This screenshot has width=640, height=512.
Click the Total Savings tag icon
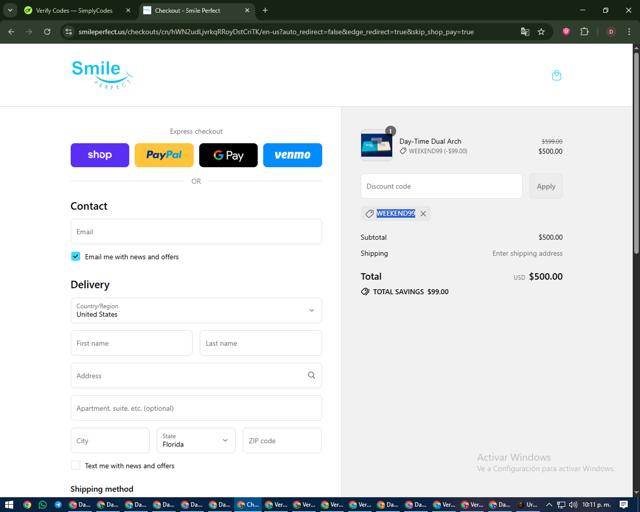point(365,292)
